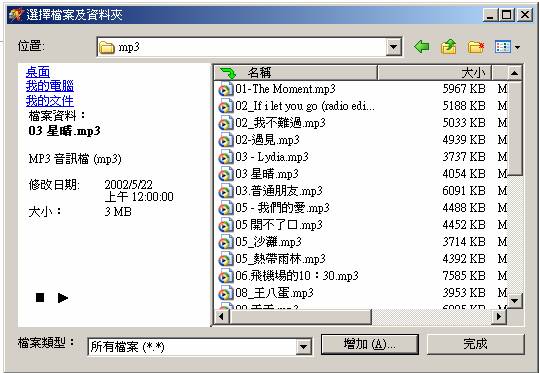Click the media icon of 08_王八蛋.mp3

pyautogui.click(x=226, y=293)
